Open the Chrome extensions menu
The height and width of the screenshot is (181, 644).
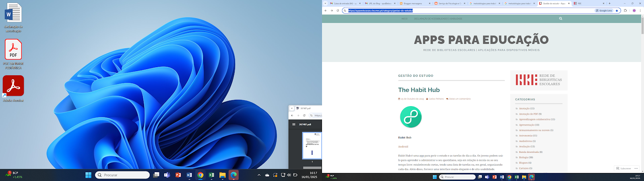[625, 10]
